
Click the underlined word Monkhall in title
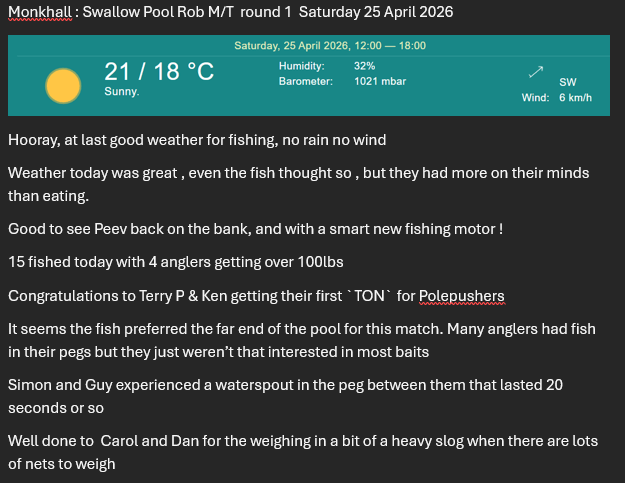tap(33, 13)
